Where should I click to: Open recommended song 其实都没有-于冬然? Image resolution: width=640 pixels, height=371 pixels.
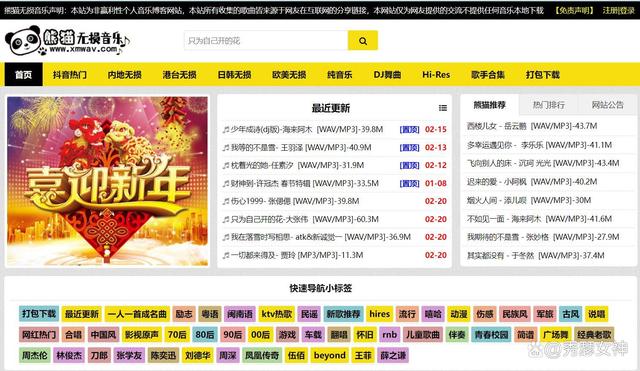pyautogui.click(x=536, y=255)
